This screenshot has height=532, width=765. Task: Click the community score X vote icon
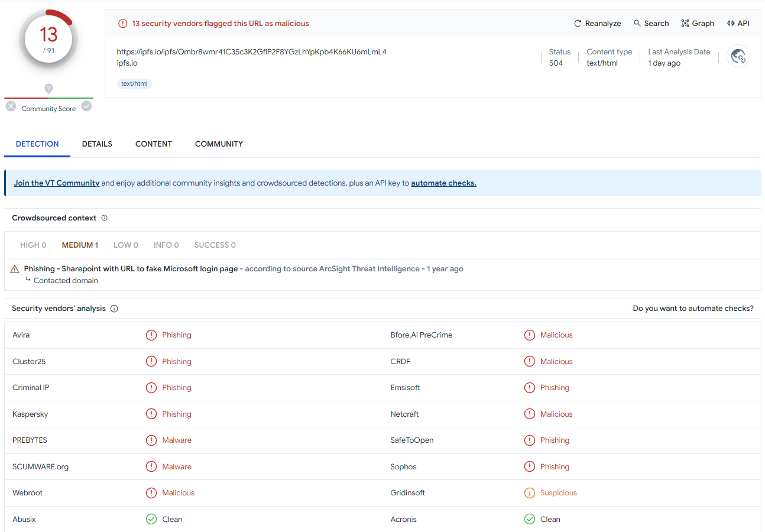11,106
